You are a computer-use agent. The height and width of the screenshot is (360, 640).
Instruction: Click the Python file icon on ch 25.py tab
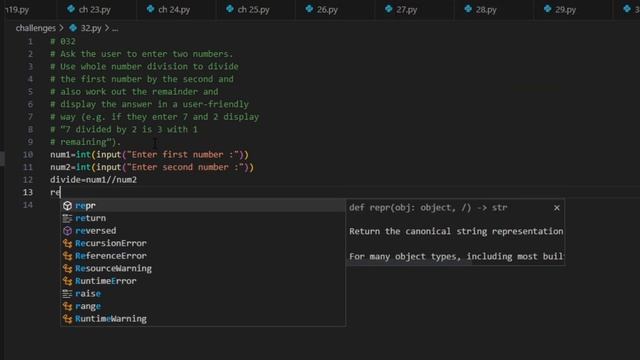(230, 9)
